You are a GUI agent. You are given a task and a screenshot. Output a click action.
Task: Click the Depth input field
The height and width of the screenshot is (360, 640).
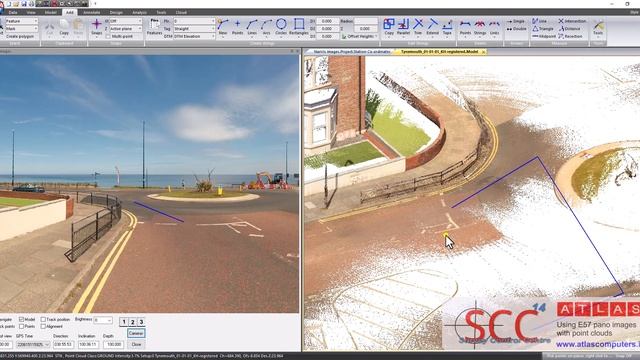pyautogui.click(x=113, y=344)
